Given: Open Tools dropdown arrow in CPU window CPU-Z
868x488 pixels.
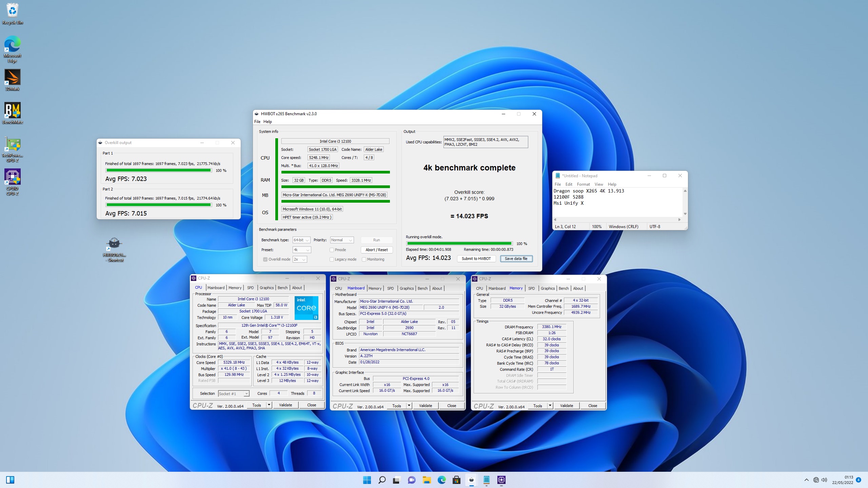Looking at the screenshot, I should click(x=269, y=405).
